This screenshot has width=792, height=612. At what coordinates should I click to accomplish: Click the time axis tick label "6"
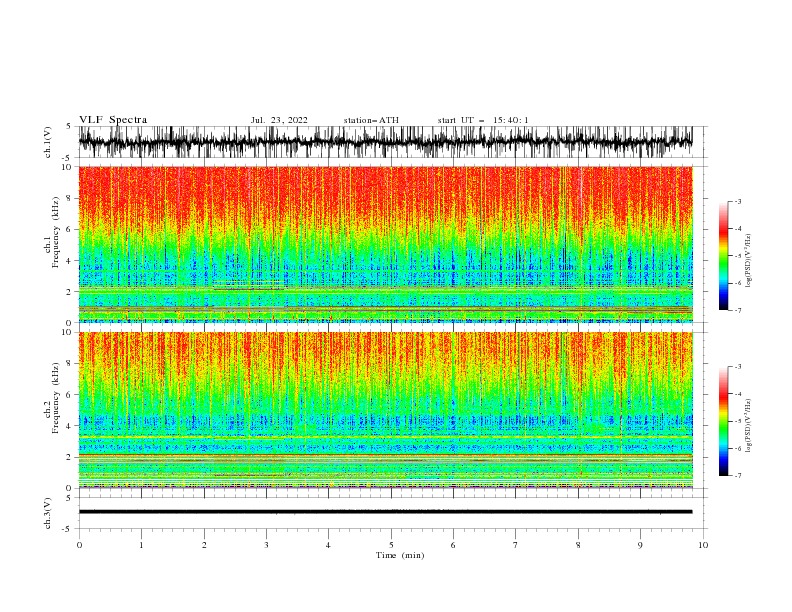pos(454,545)
